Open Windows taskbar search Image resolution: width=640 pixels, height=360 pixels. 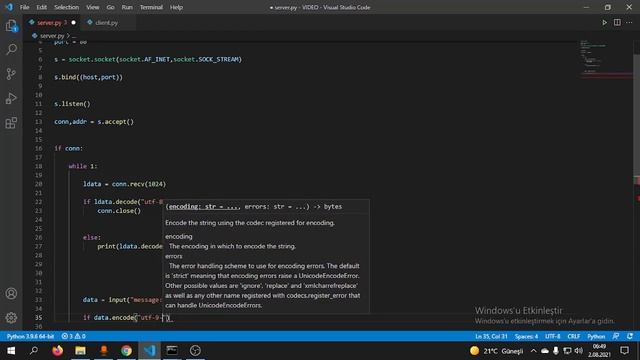tap(34, 351)
